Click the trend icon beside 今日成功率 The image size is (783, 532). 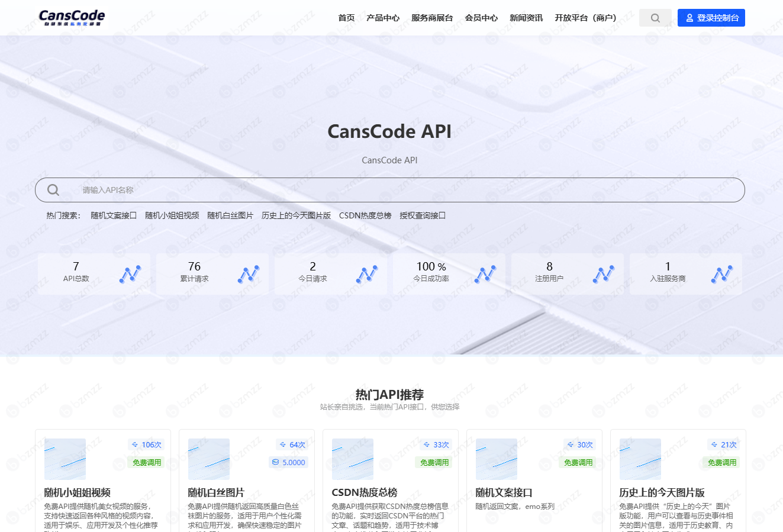point(485,274)
